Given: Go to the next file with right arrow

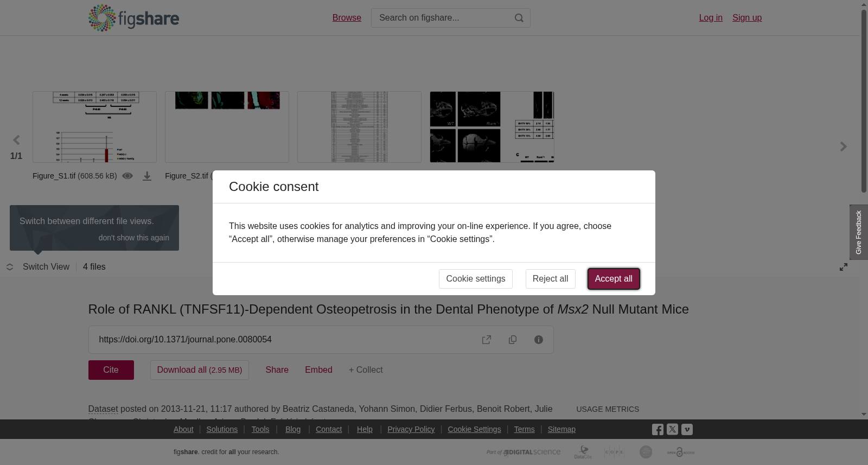Looking at the screenshot, I should coord(843,146).
